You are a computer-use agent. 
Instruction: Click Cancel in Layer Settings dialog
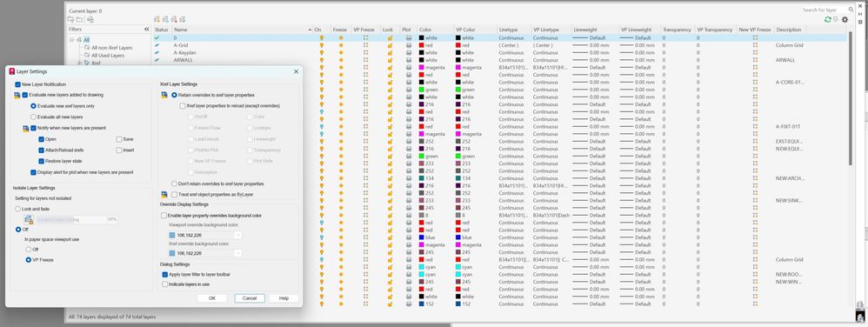pyautogui.click(x=250, y=297)
